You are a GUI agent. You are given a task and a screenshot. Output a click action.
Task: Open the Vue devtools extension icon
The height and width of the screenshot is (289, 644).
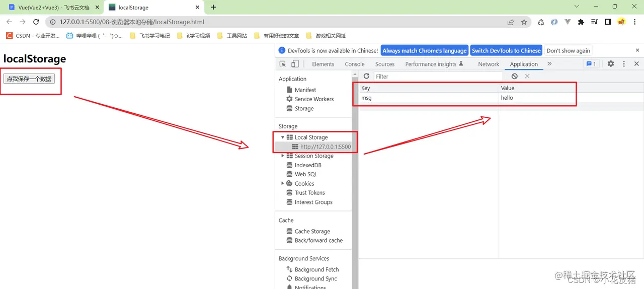pos(568,22)
